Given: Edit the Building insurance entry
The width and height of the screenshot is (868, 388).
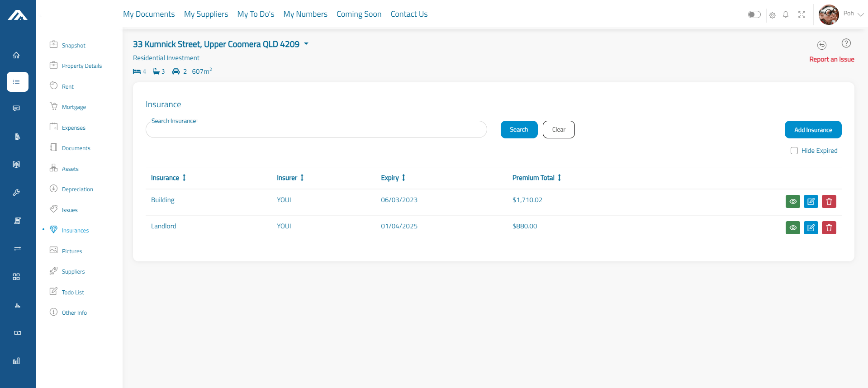Looking at the screenshot, I should (811, 201).
